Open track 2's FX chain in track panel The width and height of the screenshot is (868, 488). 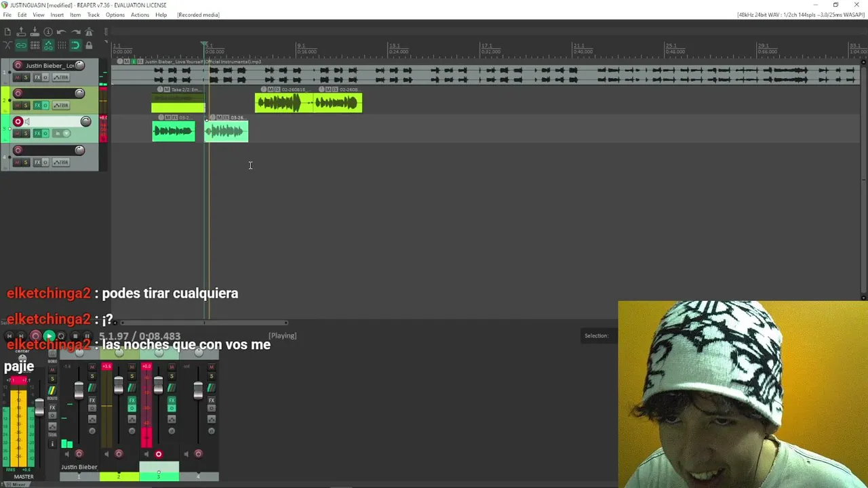click(x=37, y=105)
